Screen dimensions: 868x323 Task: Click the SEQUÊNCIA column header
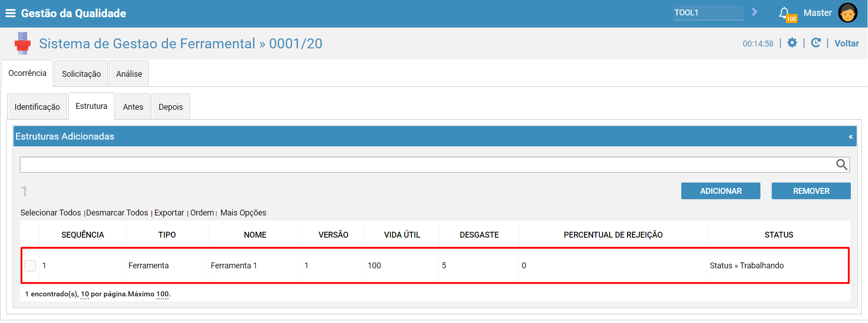coord(83,235)
